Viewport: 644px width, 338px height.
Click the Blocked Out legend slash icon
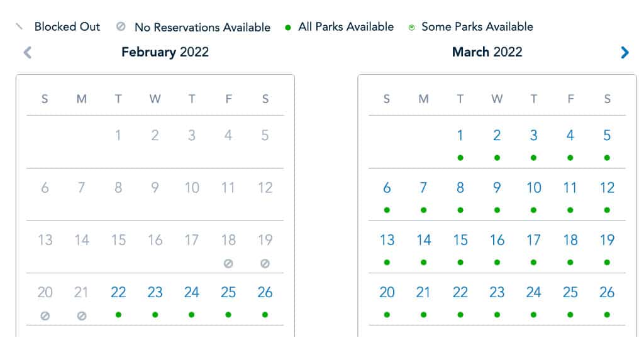(x=19, y=26)
